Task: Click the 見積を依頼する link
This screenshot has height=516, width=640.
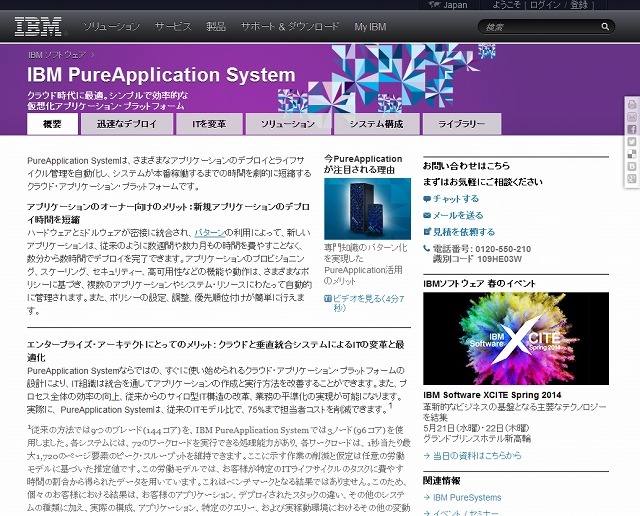Action: 464,232
